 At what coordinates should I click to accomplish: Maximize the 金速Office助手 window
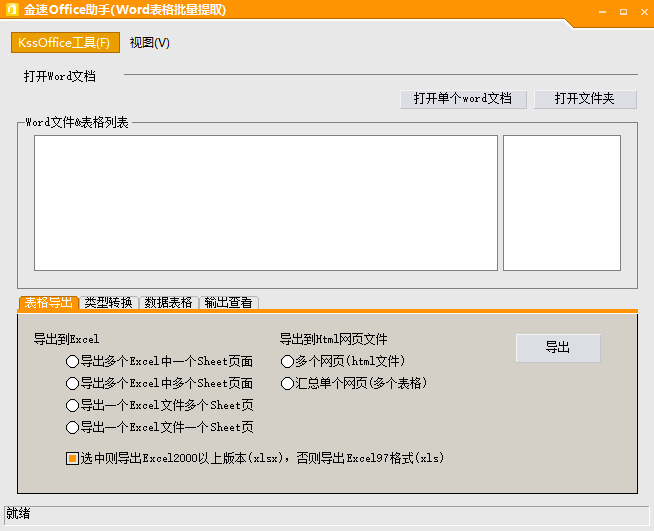(x=623, y=12)
